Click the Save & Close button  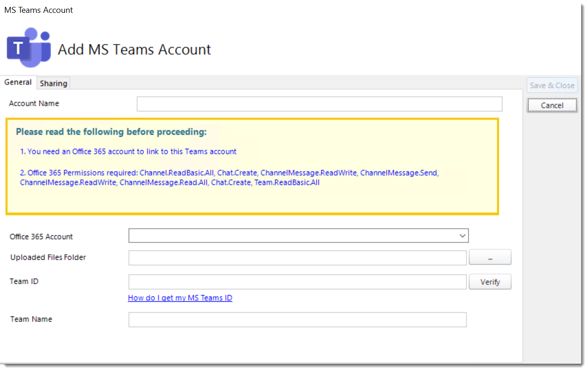coord(552,85)
